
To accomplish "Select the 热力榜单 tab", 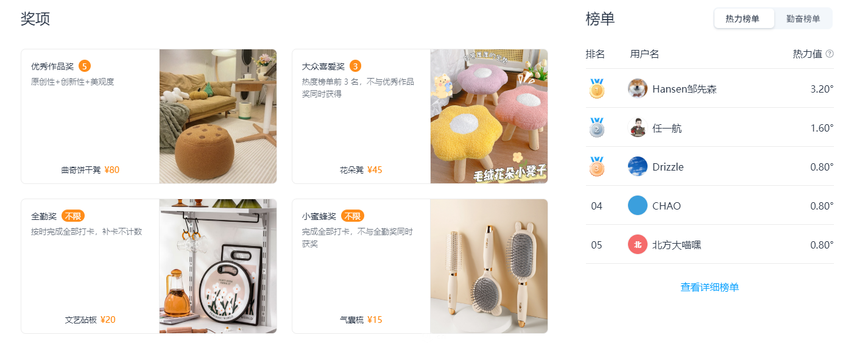I will point(743,19).
